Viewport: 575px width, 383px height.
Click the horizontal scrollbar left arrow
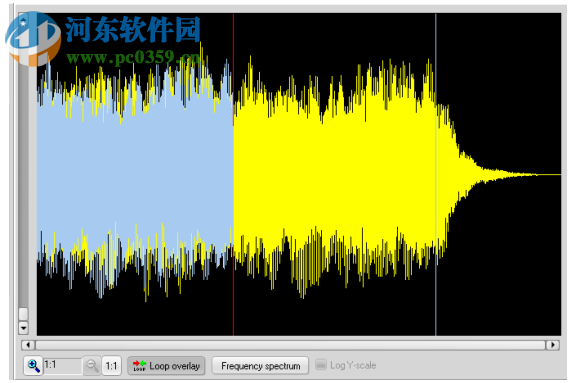tap(28, 345)
